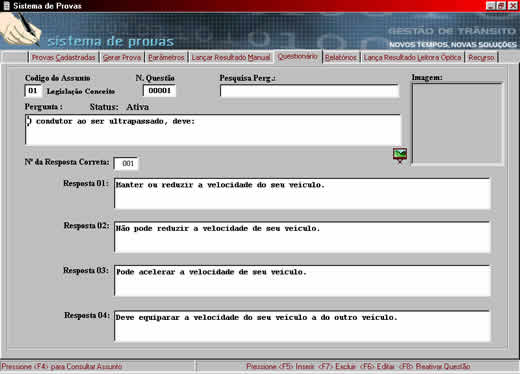The height and width of the screenshot is (374, 520).
Task: Click inside the Pergunta text area
Action: tap(213, 130)
